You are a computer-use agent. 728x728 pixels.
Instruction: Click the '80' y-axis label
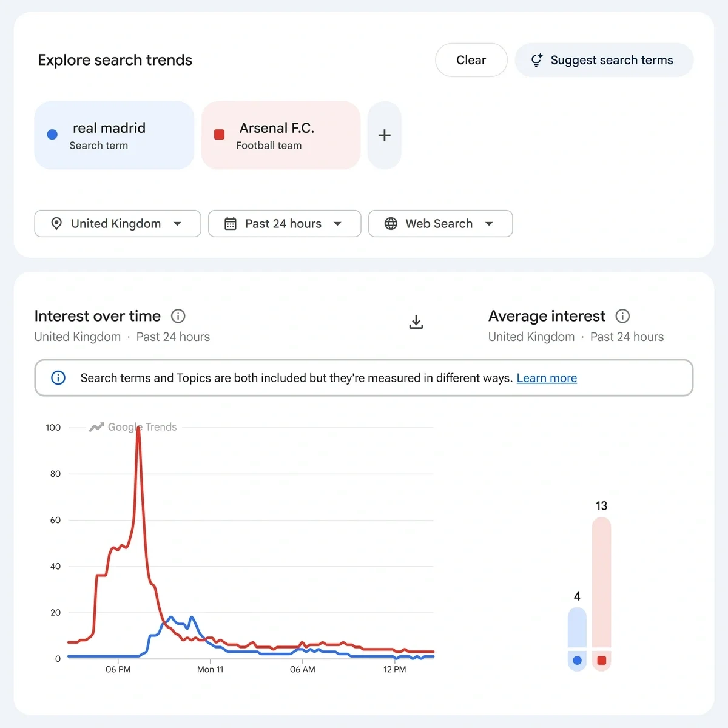(55, 474)
